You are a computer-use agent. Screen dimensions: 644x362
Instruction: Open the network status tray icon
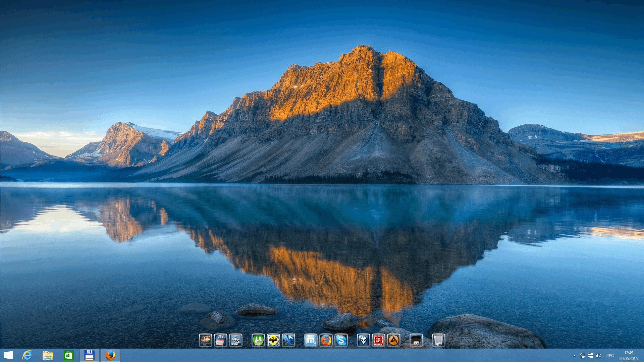[x=583, y=356]
